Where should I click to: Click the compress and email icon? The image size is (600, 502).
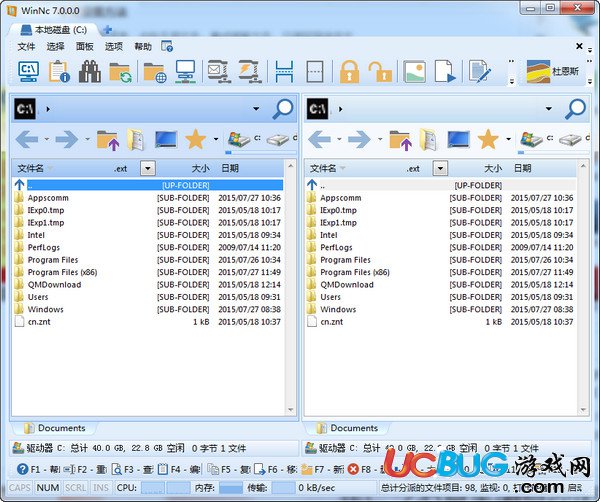click(x=219, y=72)
